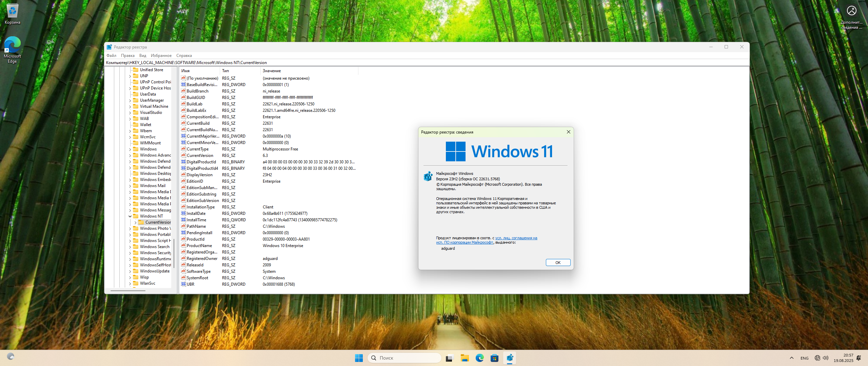Select the Windows NT folder icon
This screenshot has height=366, width=868.
(x=136, y=216)
